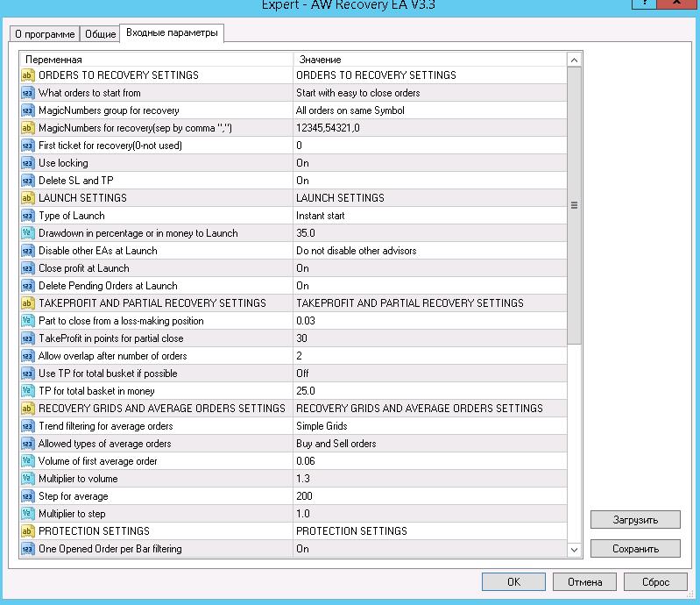Toggle Delete Pending Orders at Launch value
Image resolution: width=700 pixels, height=605 pixels.
pos(430,286)
